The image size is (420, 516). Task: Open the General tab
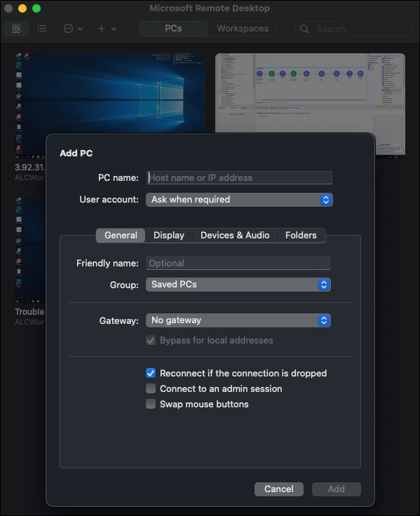(x=121, y=236)
